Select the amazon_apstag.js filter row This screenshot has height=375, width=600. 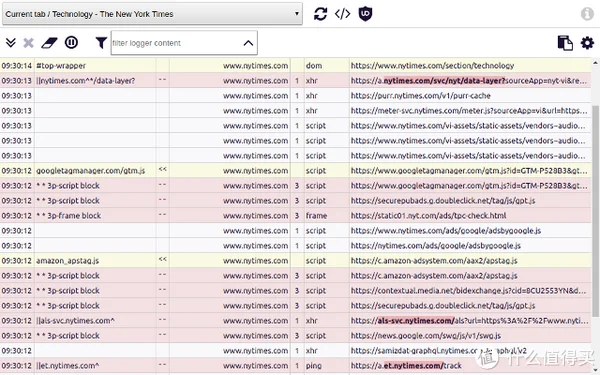click(x=295, y=261)
